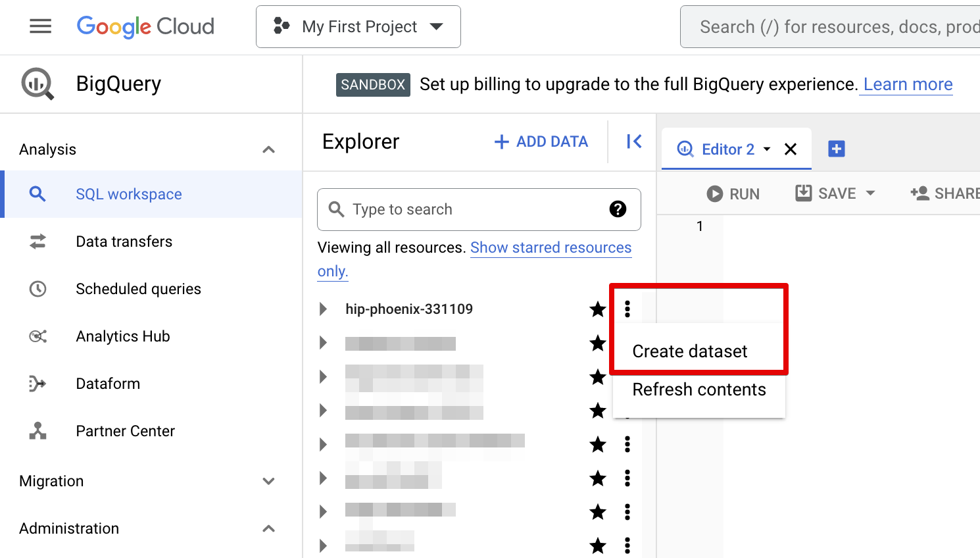Click the Partner Center icon
This screenshot has height=558, width=980.
pos(37,431)
